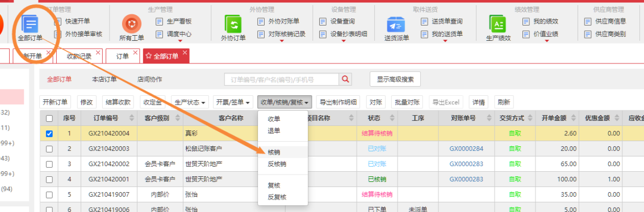Viewport: 644px width, 212px height.
Task: Select the 店间协作 filter
Action: point(149,79)
